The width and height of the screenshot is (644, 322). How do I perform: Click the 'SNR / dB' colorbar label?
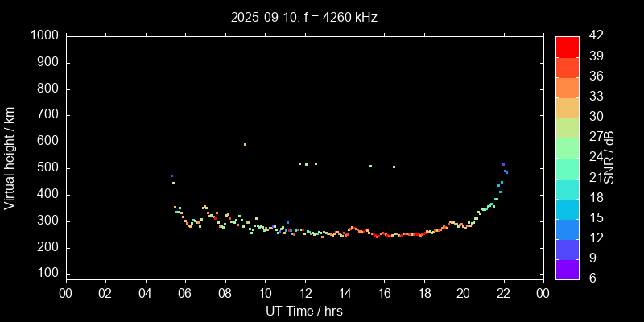pos(609,158)
